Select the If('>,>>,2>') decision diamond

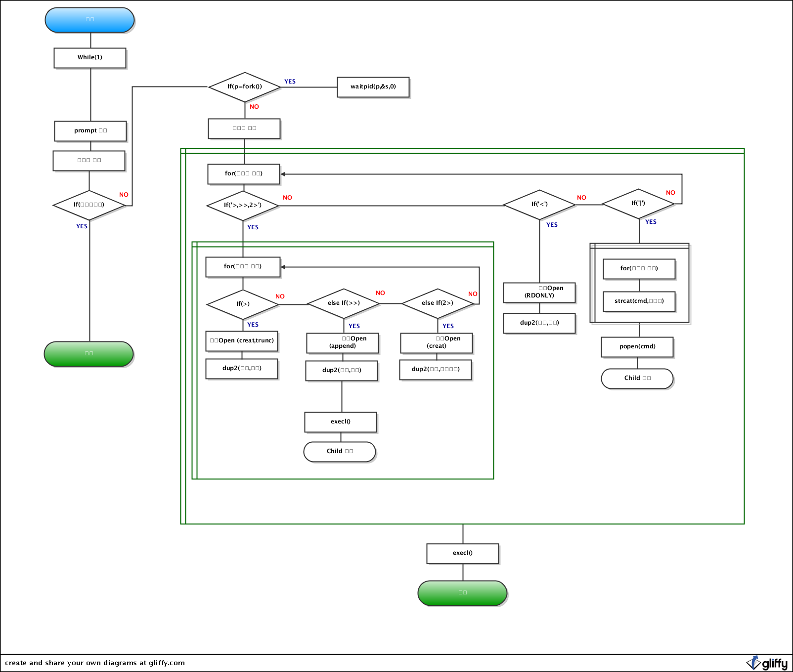point(243,206)
